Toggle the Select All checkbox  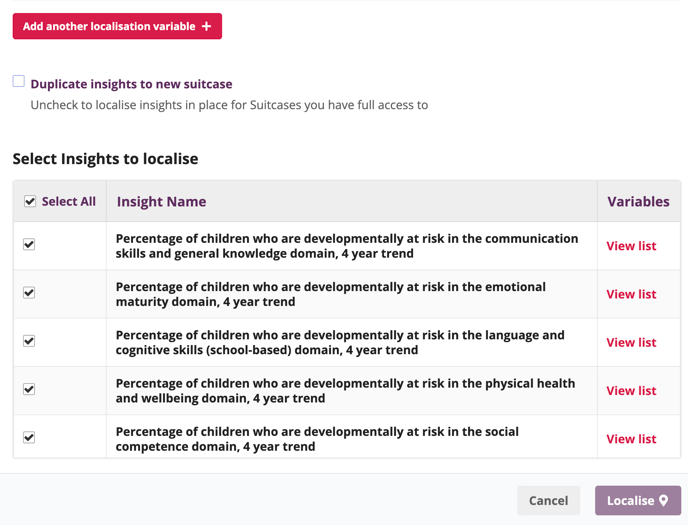30,201
